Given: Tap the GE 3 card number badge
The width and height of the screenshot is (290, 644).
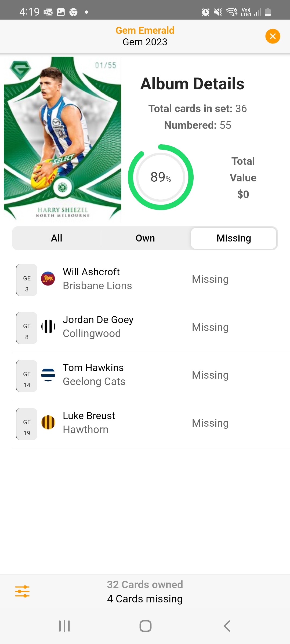Looking at the screenshot, I should pyautogui.click(x=27, y=280).
